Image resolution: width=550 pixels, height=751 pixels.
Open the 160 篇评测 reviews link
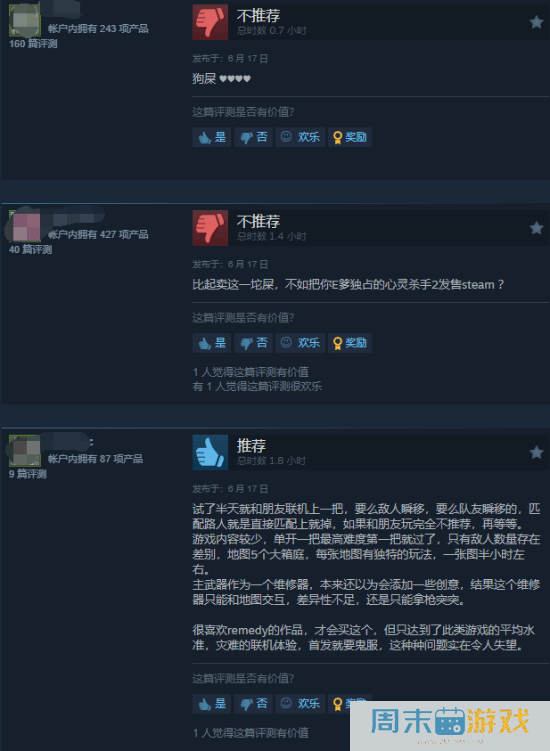click(x=33, y=44)
